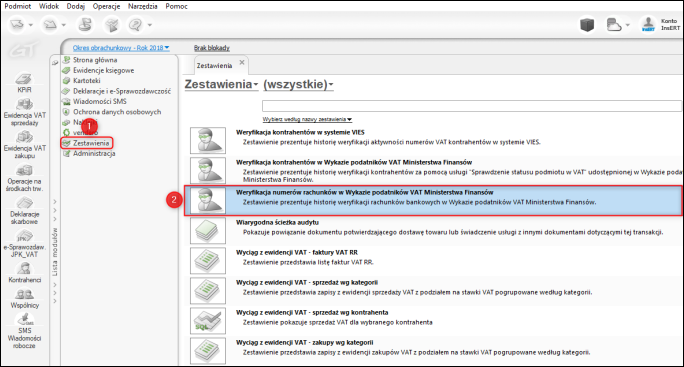684x367 pixels.
Task: Click the Konto InsERT user icon
Action: (648, 24)
